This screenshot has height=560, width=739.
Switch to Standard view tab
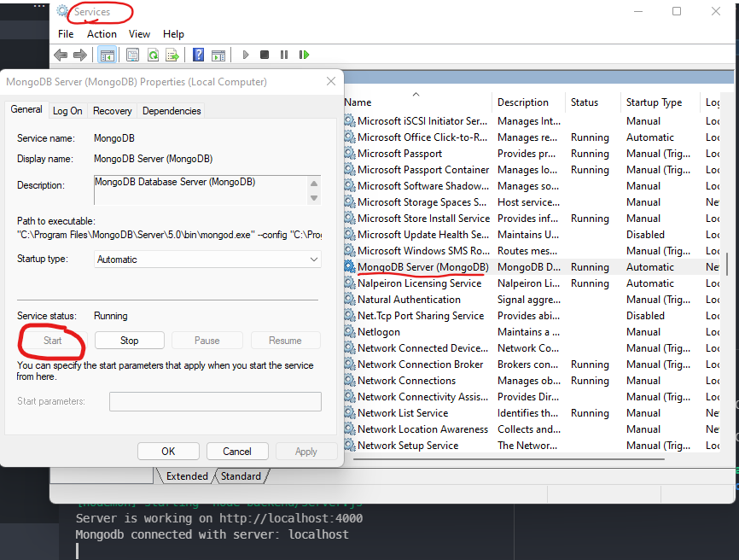[x=241, y=476]
